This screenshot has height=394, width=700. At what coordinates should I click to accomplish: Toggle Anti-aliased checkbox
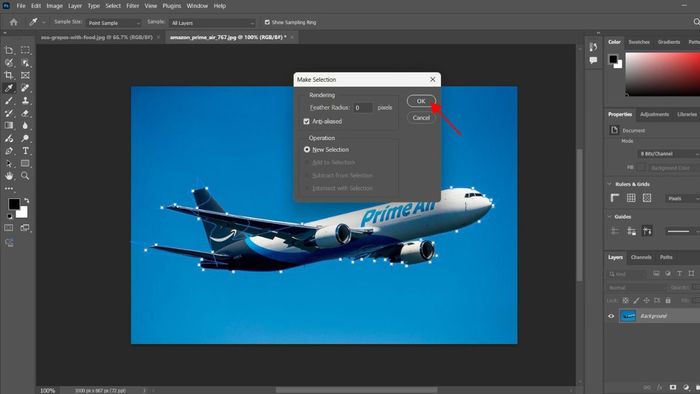tap(307, 121)
